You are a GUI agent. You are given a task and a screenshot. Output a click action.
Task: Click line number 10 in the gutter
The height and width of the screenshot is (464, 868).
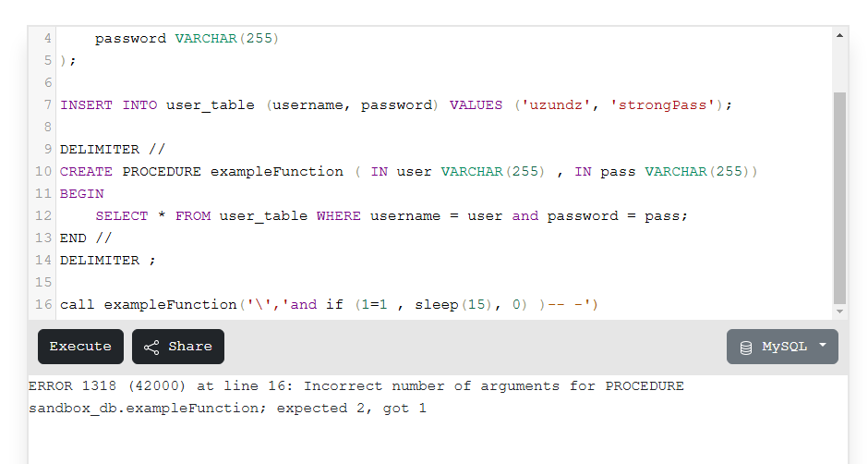43,171
